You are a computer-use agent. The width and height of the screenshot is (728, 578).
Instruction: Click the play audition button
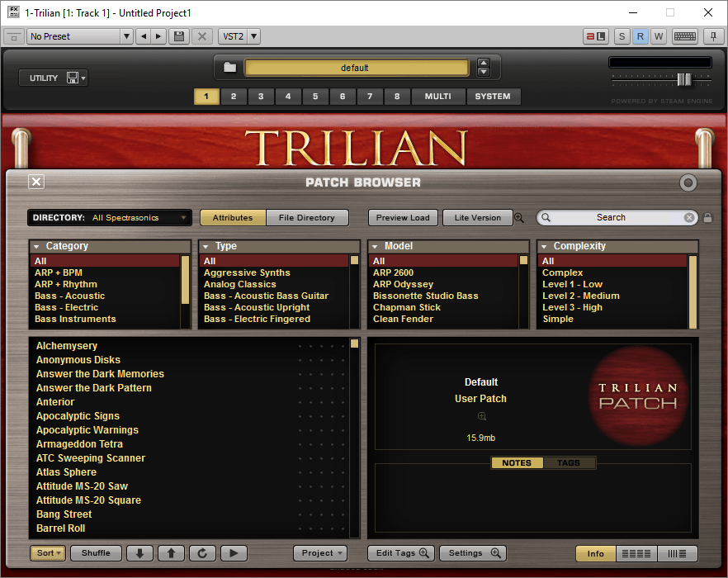click(234, 553)
